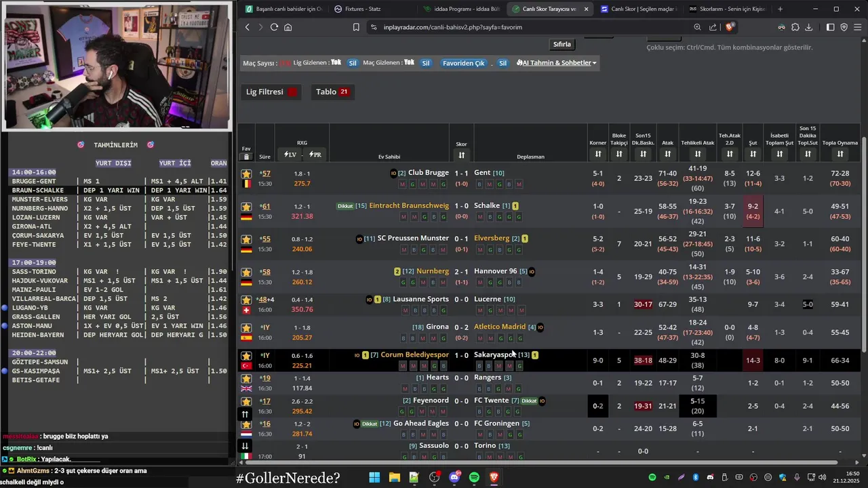Screen dimensions: 868x488
Task: Open the browser hamburger menu
Action: tap(858, 27)
